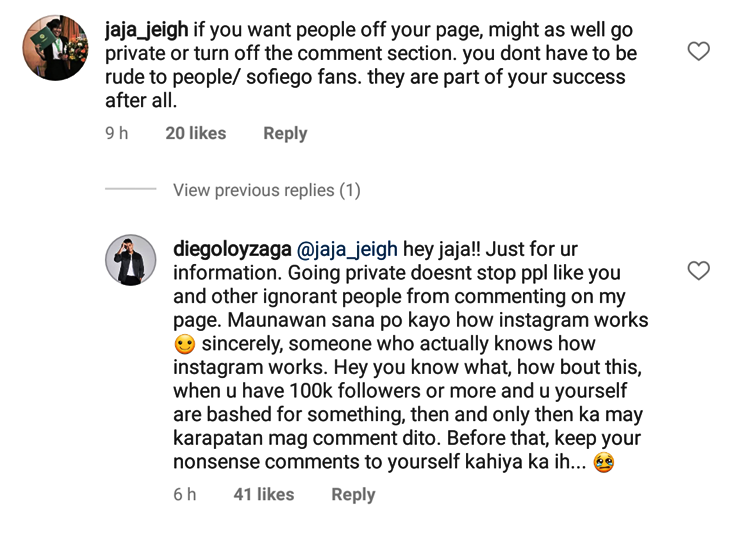Open diegoloyzaga's profile avatar
Image resolution: width=750 pixels, height=539 pixels.
click(131, 261)
